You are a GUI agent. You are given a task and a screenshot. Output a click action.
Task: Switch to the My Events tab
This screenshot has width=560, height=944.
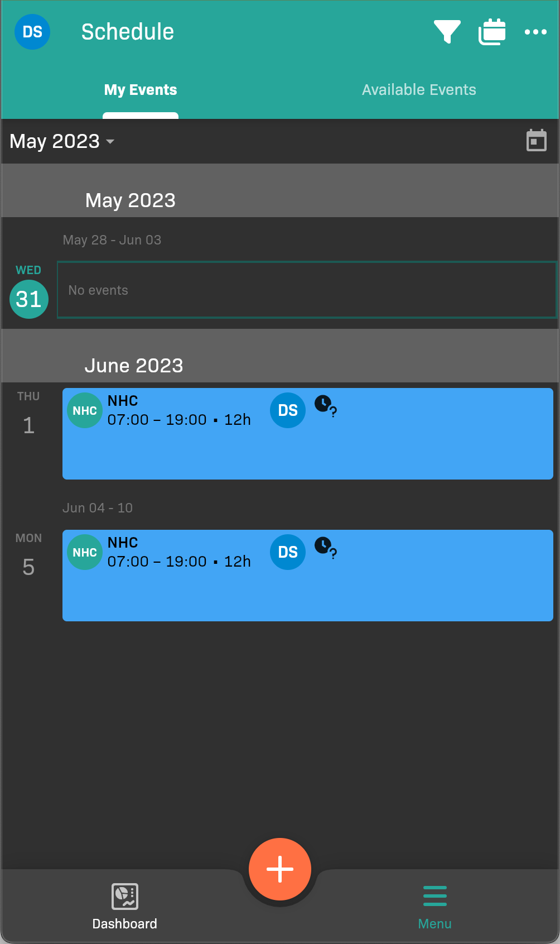tap(141, 90)
